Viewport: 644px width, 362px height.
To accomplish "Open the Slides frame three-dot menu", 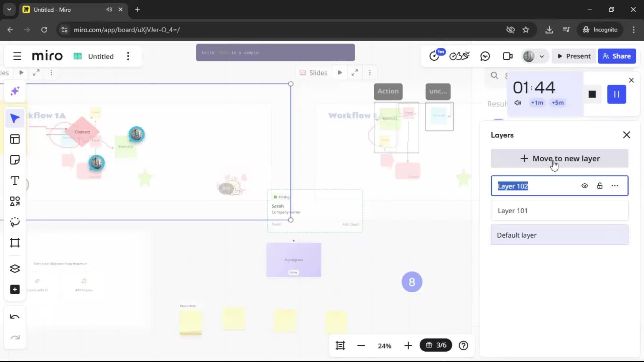I will click(x=370, y=72).
